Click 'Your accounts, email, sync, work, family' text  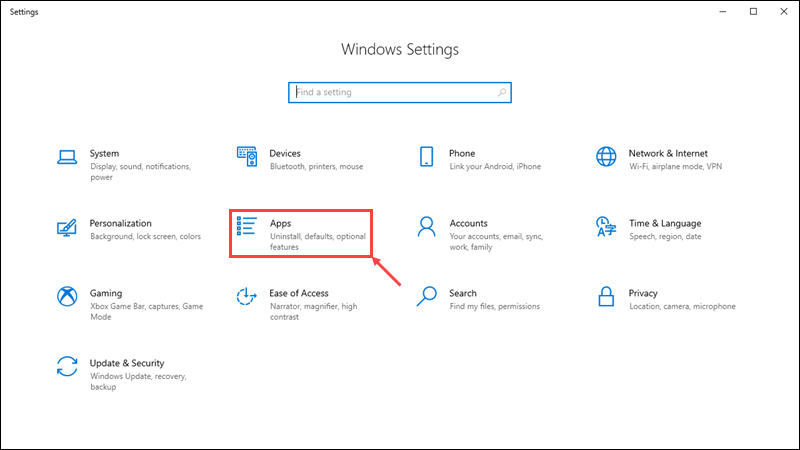click(496, 242)
